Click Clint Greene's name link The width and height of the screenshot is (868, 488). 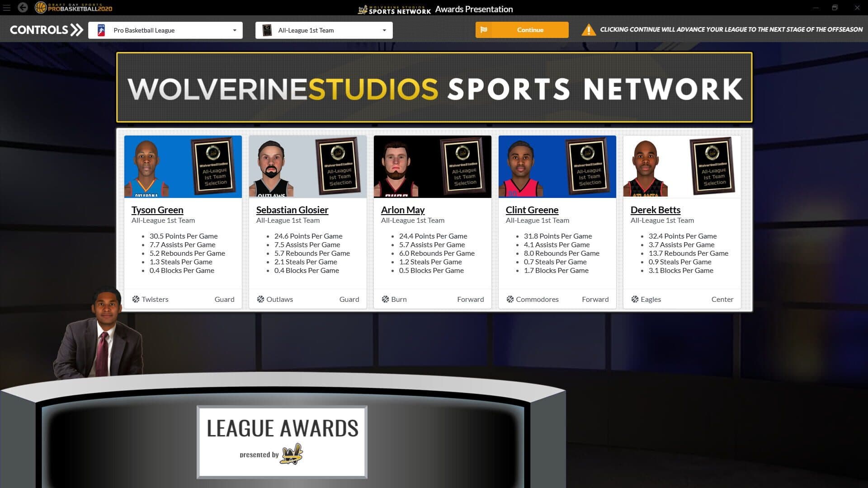532,210
